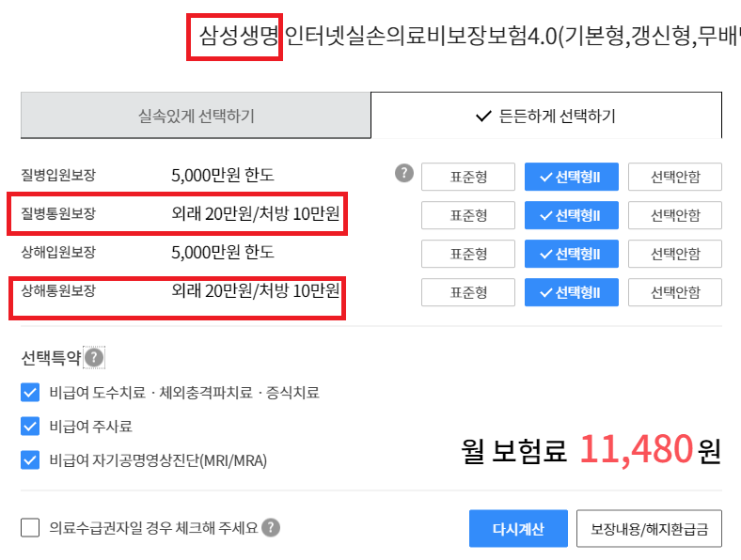Click the 삼성생명 인터넷실손의료비보장보험4.0 title

469,36
